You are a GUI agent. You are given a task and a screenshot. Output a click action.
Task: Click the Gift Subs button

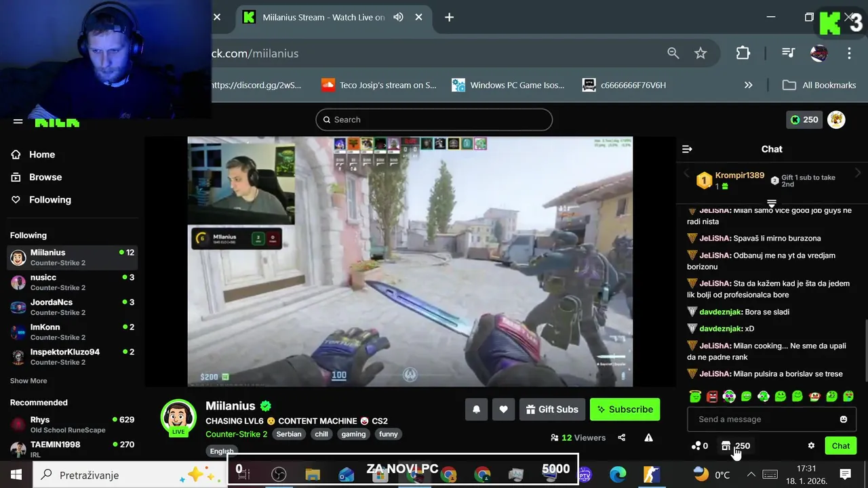tap(552, 409)
